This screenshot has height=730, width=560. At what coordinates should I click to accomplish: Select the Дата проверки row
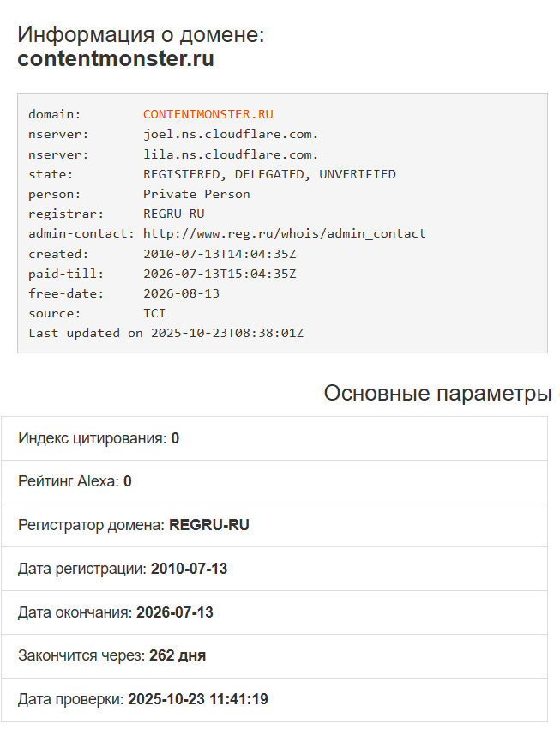click(274, 699)
